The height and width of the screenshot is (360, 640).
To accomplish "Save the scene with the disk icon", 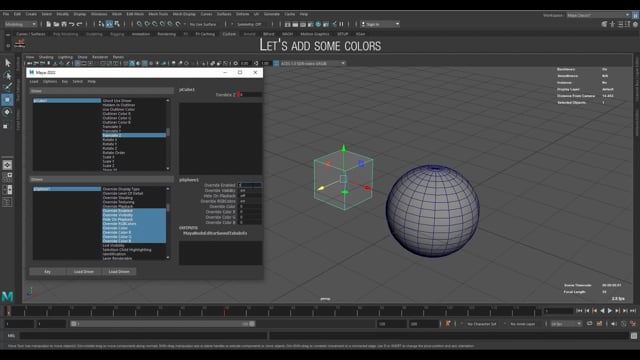I will tap(64, 24).
